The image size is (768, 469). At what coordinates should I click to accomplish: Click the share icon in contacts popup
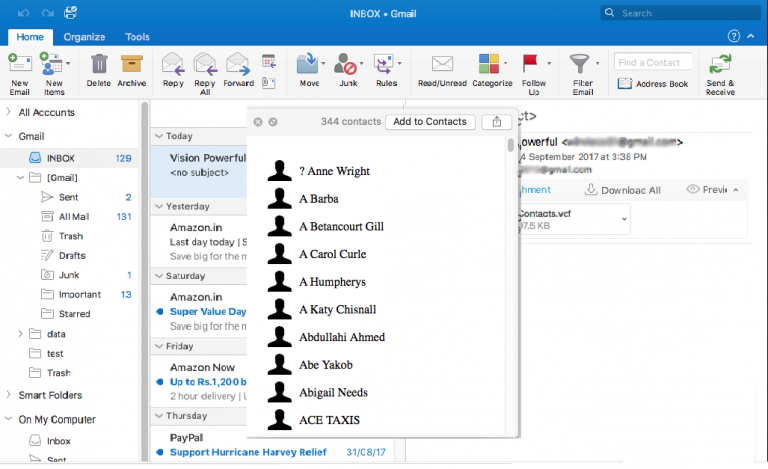tap(496, 121)
